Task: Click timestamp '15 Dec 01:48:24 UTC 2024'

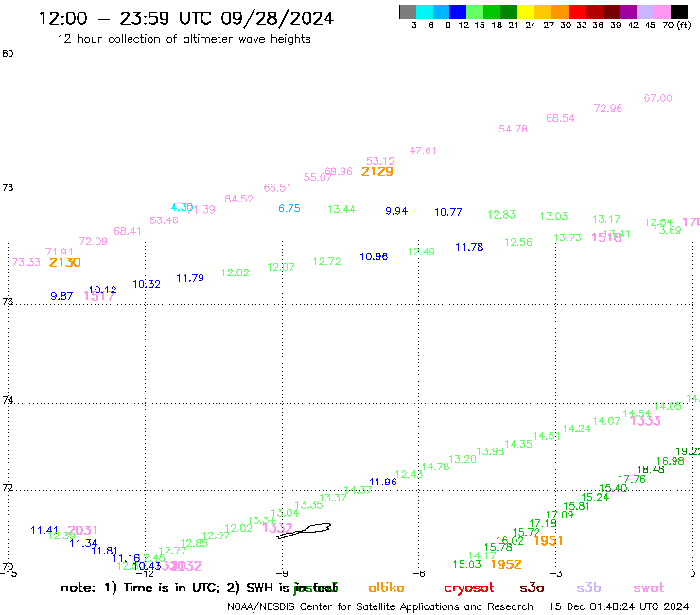Action: 619,606
